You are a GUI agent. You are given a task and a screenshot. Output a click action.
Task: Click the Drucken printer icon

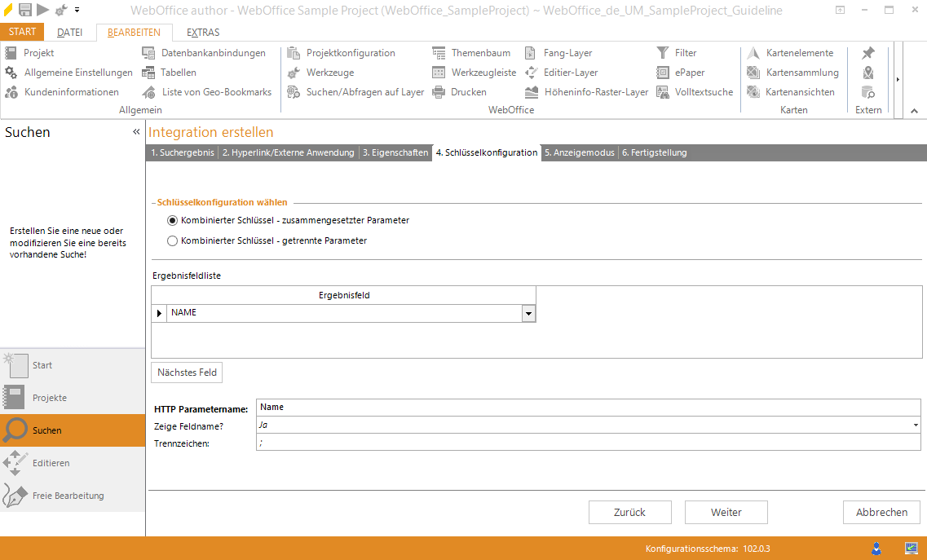(x=439, y=92)
